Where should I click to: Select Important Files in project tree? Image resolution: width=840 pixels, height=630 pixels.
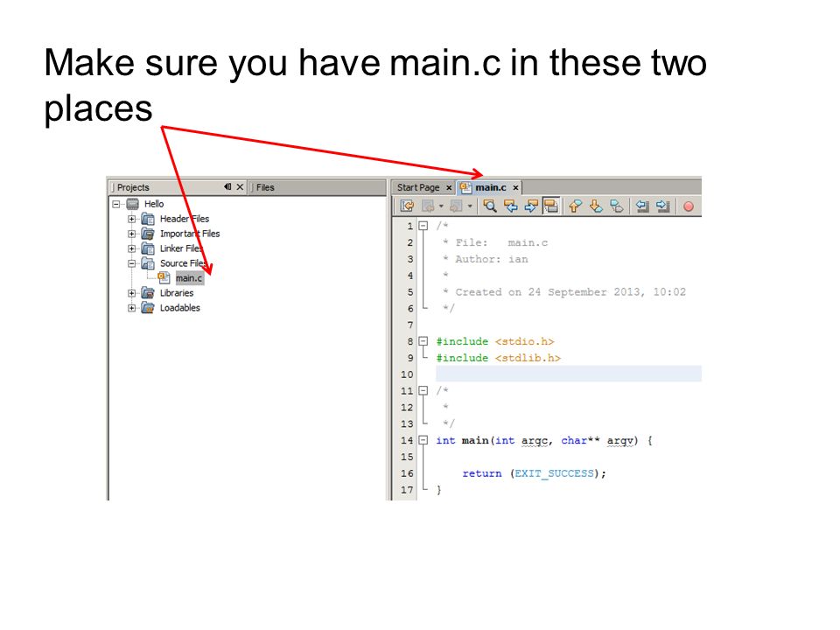click(x=190, y=234)
